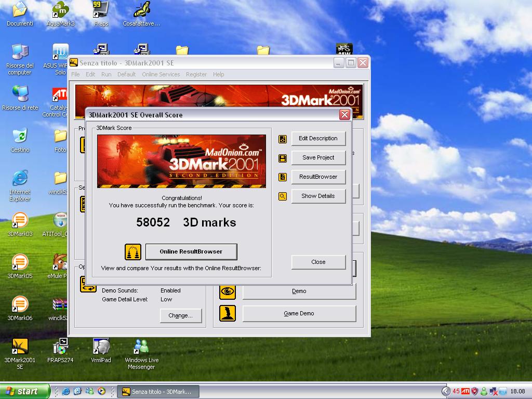Click the Edit Description icon in score dialog

click(x=282, y=139)
